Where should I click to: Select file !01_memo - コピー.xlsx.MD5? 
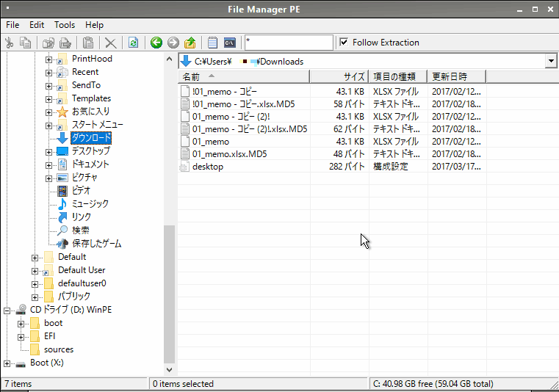[x=243, y=104]
